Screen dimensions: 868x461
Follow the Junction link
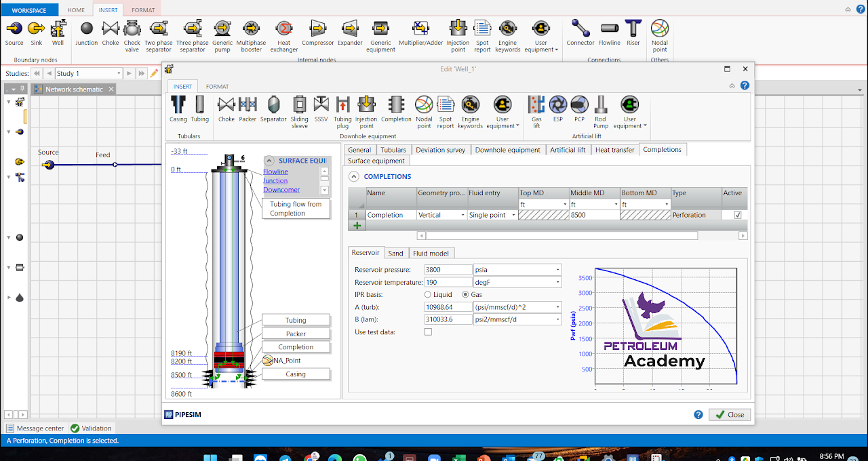click(x=275, y=181)
